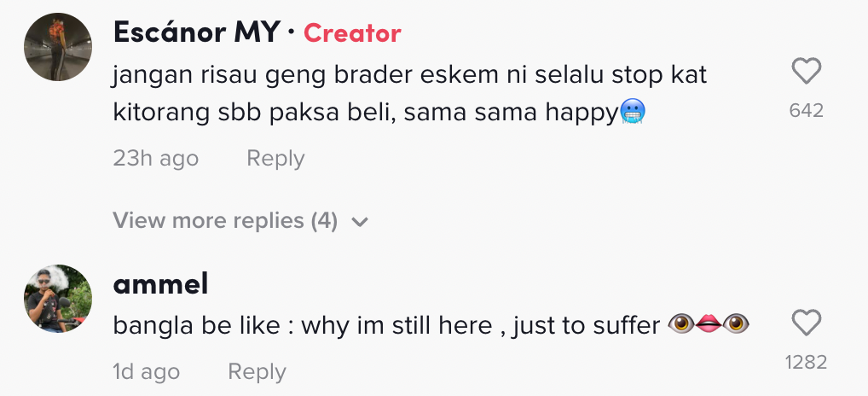Click the ammel username
Image resolution: width=868 pixels, height=396 pixels.
click(160, 284)
